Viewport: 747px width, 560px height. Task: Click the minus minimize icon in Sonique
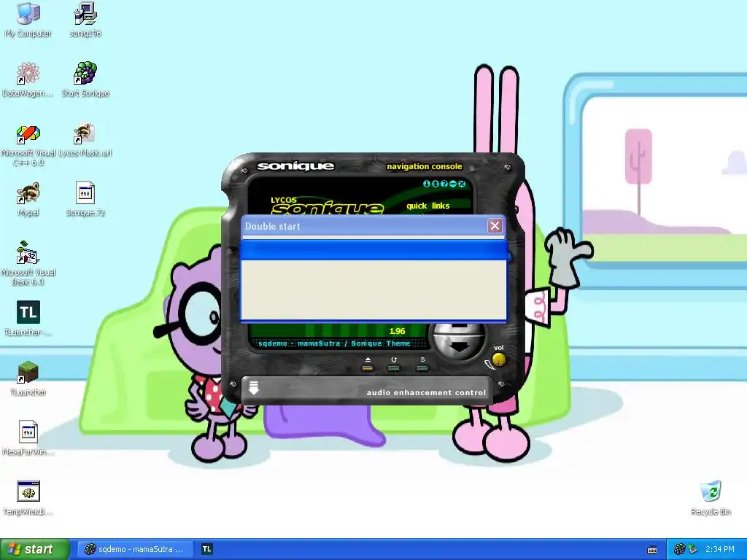pyautogui.click(x=452, y=184)
